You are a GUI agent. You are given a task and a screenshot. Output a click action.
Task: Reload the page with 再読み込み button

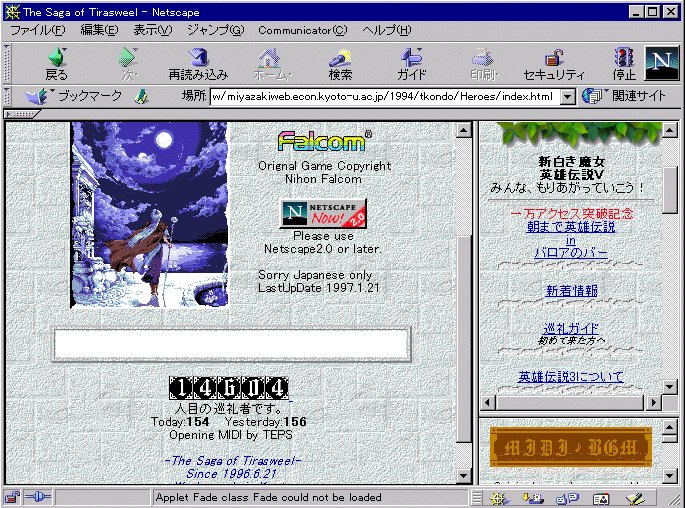point(198,64)
